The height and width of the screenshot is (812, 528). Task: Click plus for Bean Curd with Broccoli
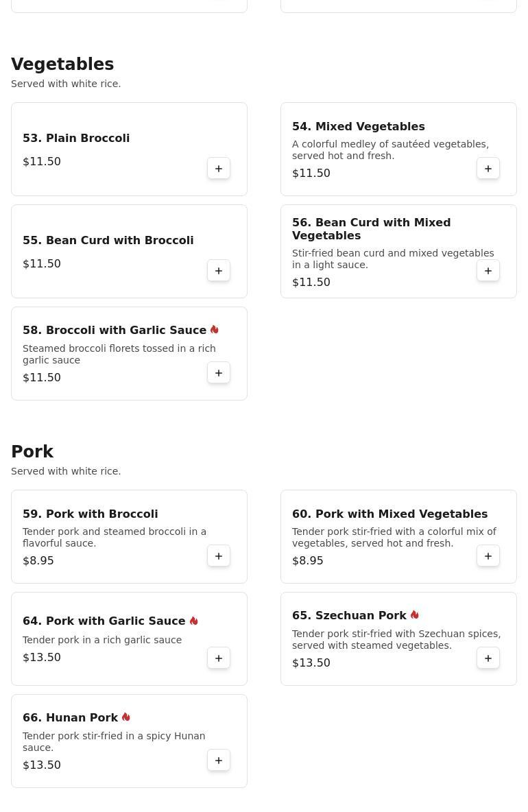tap(219, 271)
